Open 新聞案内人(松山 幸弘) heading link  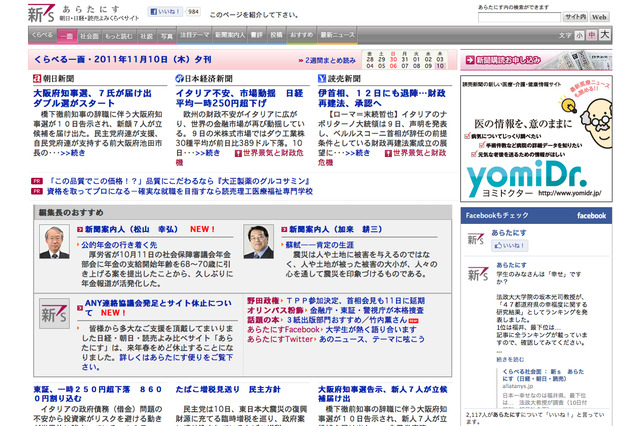click(131, 229)
